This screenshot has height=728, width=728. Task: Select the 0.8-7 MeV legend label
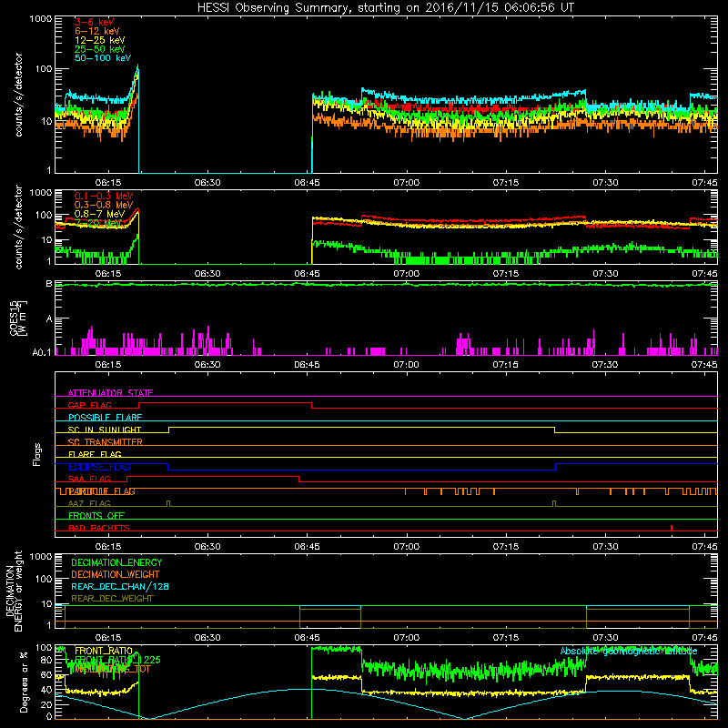[100, 214]
